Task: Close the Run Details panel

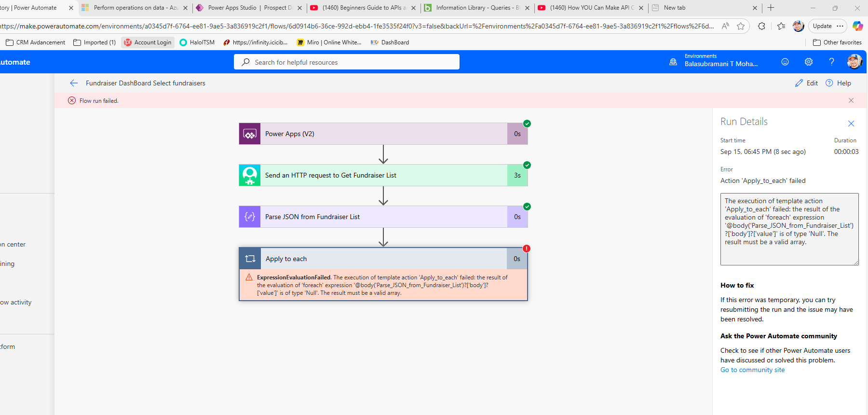Action: point(851,124)
